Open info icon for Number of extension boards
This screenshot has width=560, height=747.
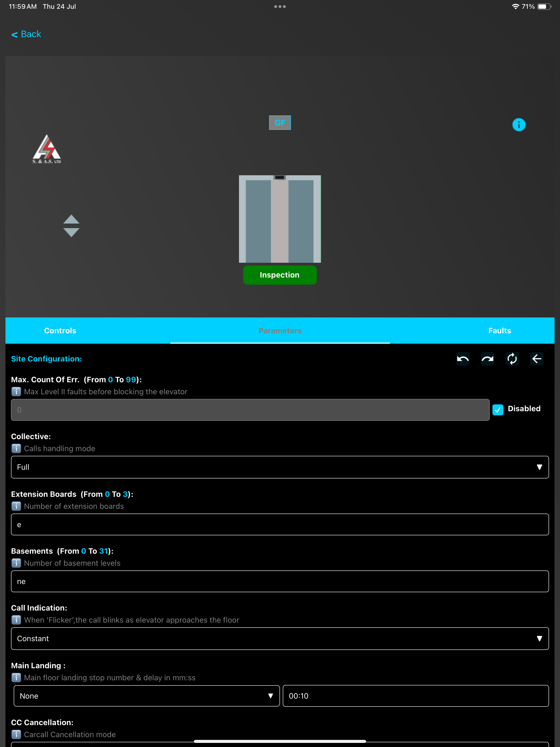pyautogui.click(x=16, y=506)
